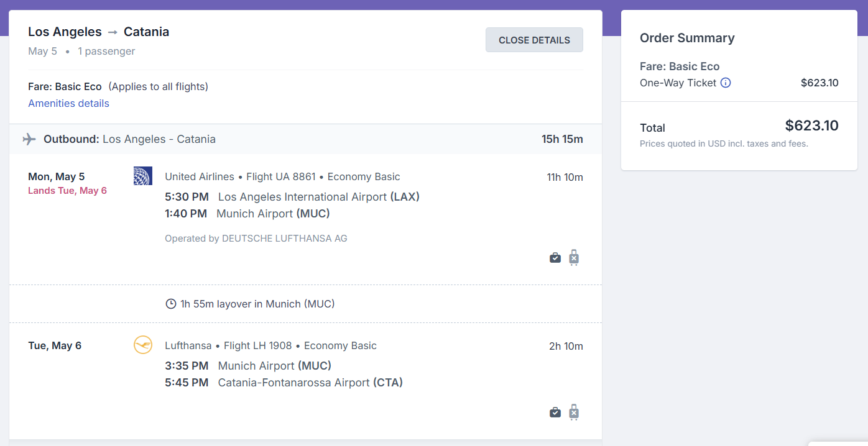The image size is (868, 446).
Task: Click no checked luggage icon on UA 8861
Action: tap(574, 257)
